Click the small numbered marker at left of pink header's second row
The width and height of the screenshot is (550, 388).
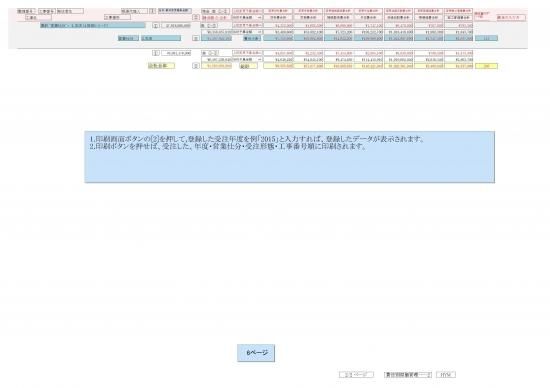[196, 17]
